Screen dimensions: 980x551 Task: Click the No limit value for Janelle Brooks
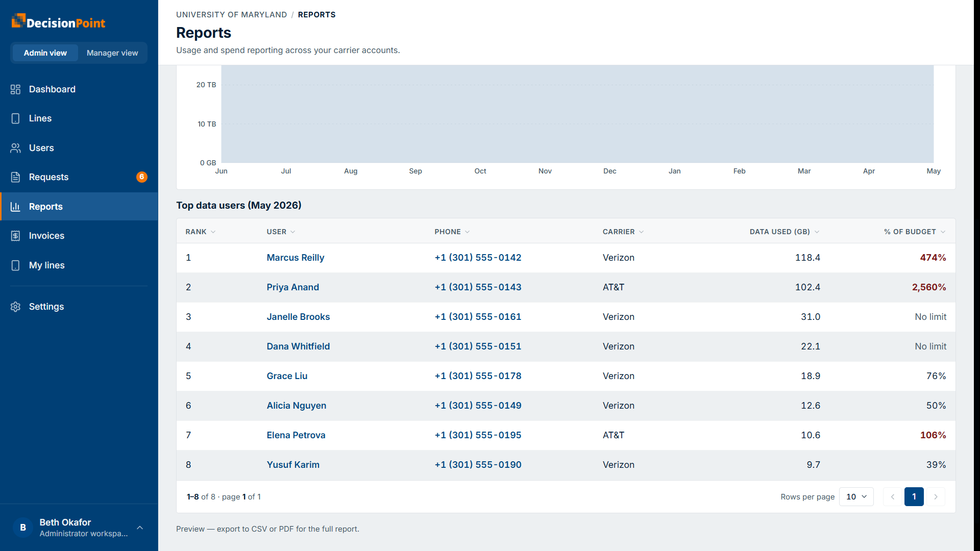click(x=930, y=317)
